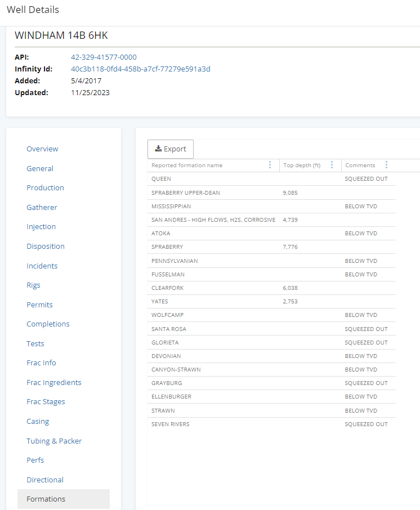Open the Frac Info section
This screenshot has height=510, width=420.
[41, 363]
